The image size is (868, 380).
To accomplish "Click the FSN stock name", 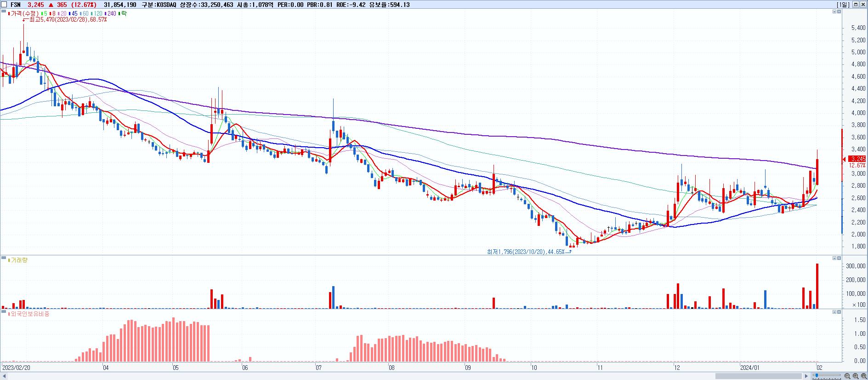I will 15,5.
